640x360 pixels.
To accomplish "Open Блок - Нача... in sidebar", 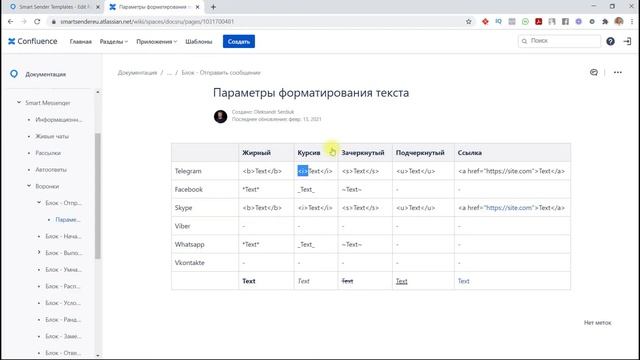I will [x=63, y=236].
